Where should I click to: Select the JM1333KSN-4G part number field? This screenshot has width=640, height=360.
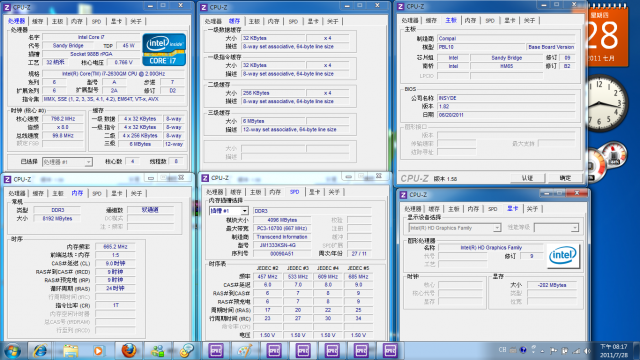282,245
